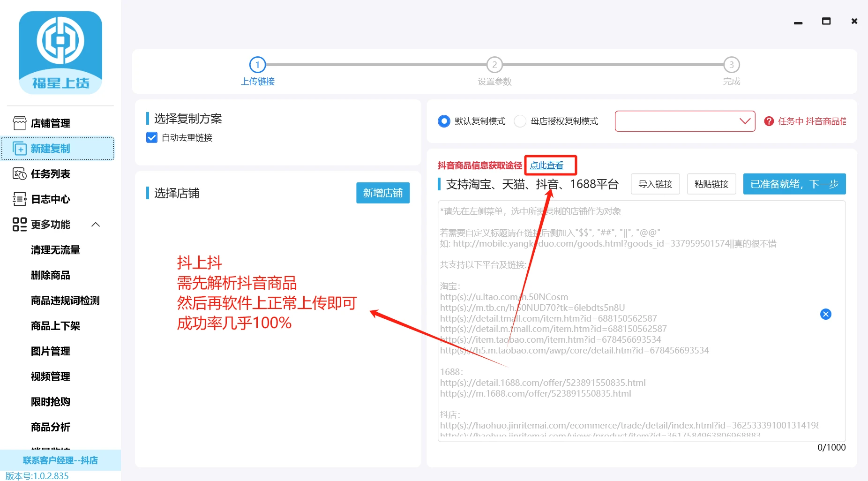Click step 1 circle 上传链接
Viewport: 868px width, 481px height.
pos(257,65)
